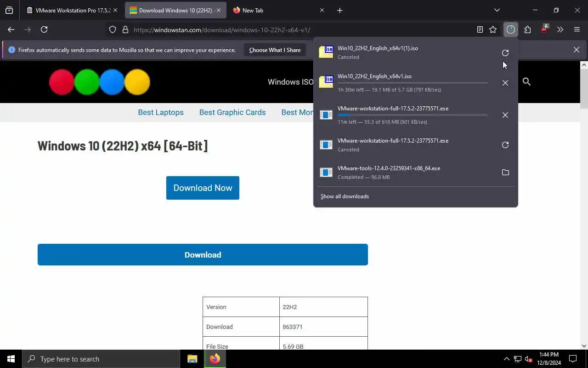Open File Explorer from taskbar
This screenshot has height=368, width=588.
coord(192,359)
